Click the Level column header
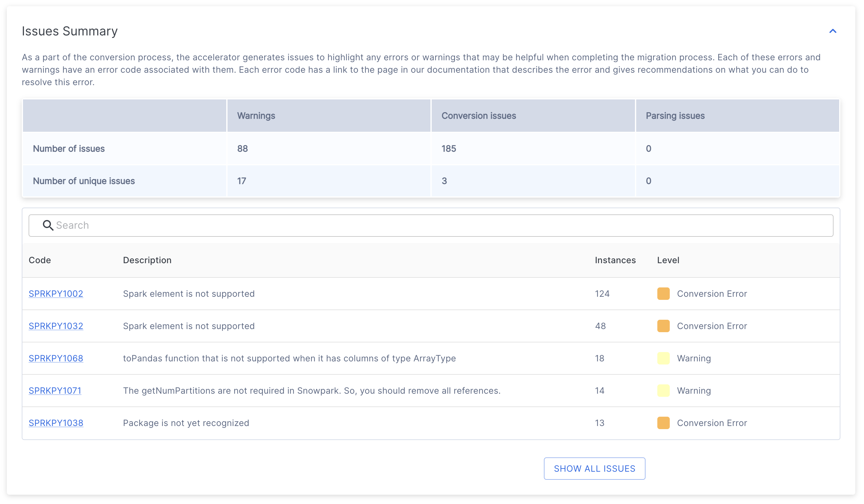864x504 pixels. click(x=668, y=260)
